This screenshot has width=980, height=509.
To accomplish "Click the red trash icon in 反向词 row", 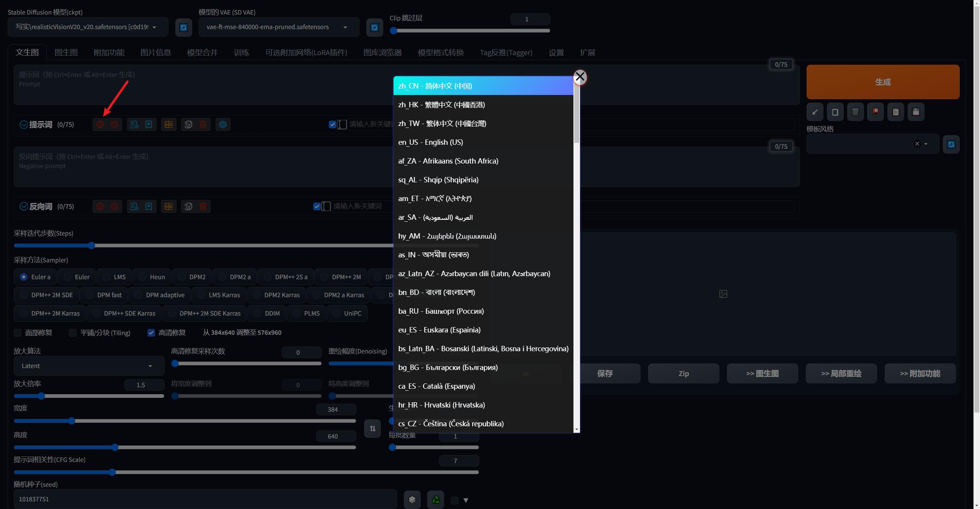I will click(x=203, y=206).
